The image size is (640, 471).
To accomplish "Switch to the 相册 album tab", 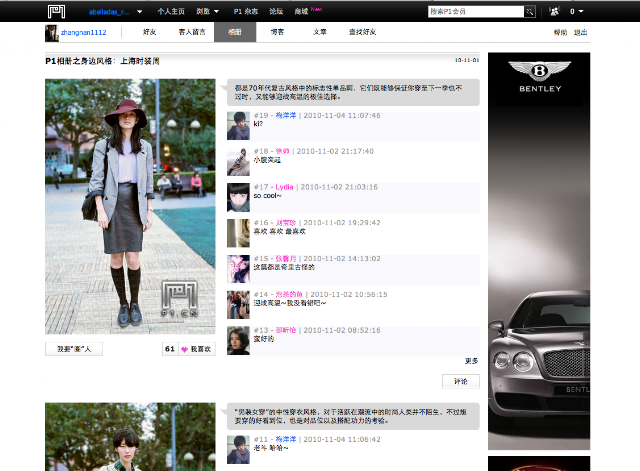I will click(235, 32).
